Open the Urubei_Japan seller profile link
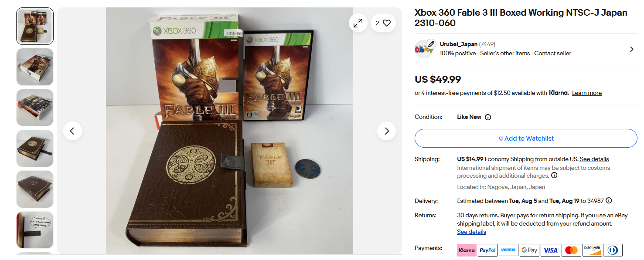This screenshot has width=644, height=260. pyautogui.click(x=458, y=44)
